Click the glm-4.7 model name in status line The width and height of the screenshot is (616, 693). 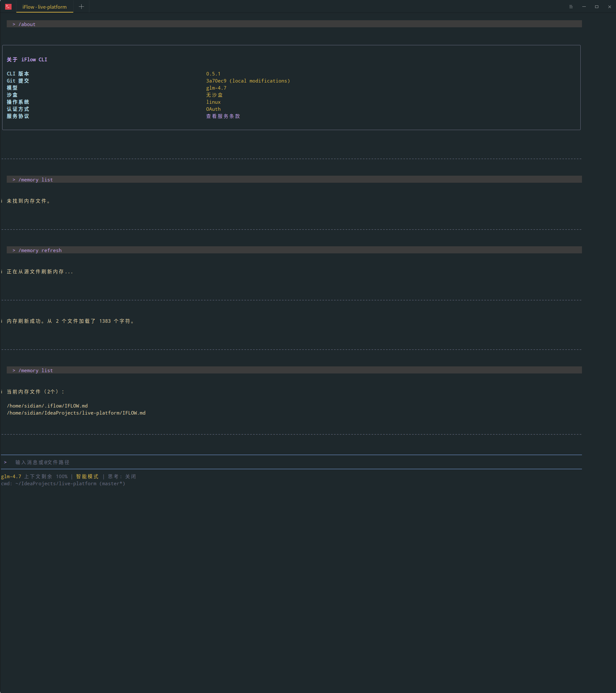click(11, 477)
